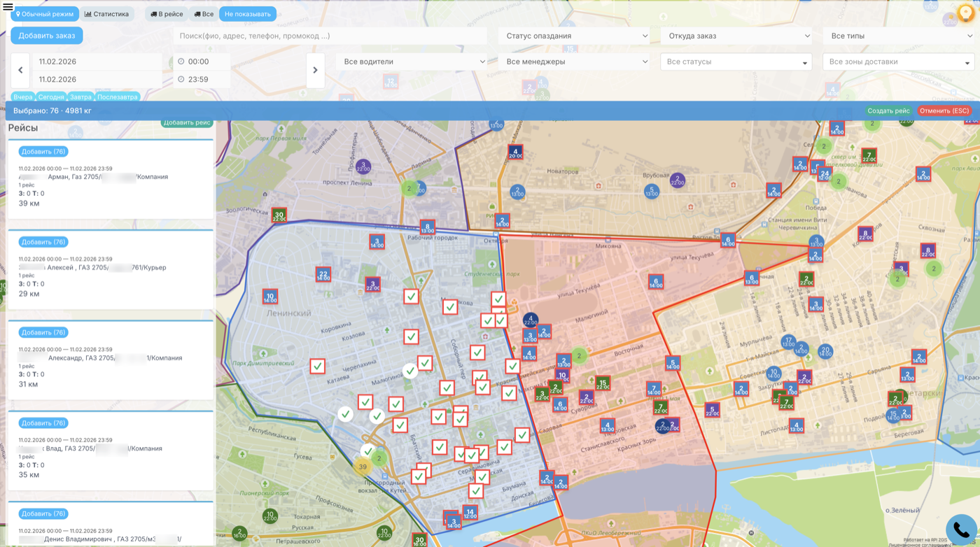Open the "Все водители" dropdown
Image resolution: width=980 pixels, height=547 pixels.
point(412,62)
